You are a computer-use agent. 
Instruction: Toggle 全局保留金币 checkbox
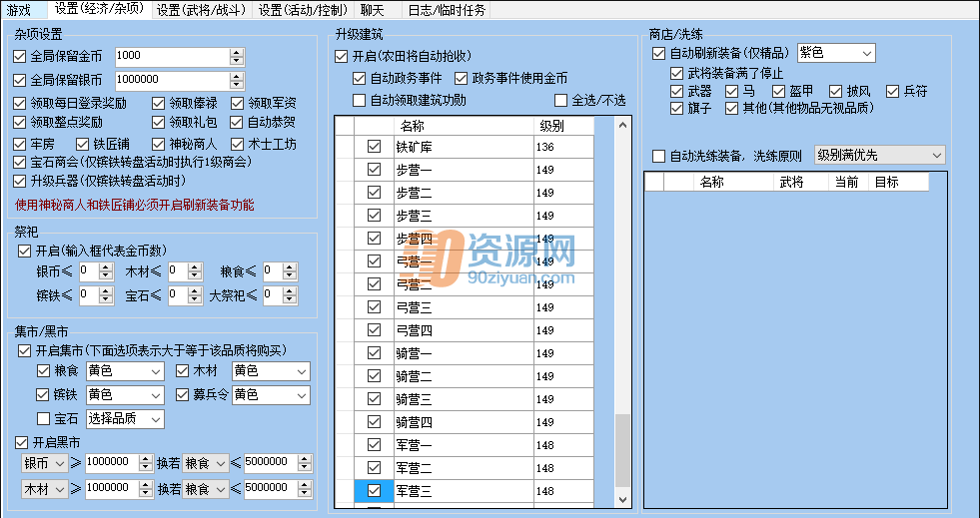tap(19, 56)
